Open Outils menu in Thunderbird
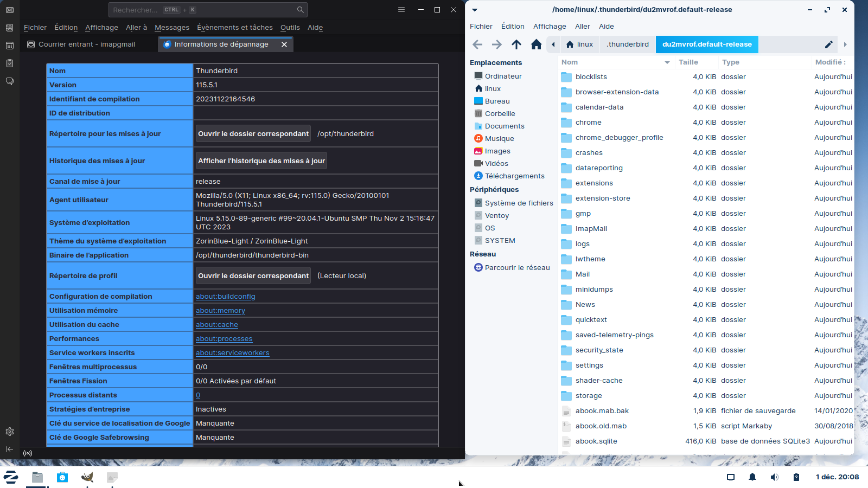This screenshot has height=488, width=868. click(290, 28)
